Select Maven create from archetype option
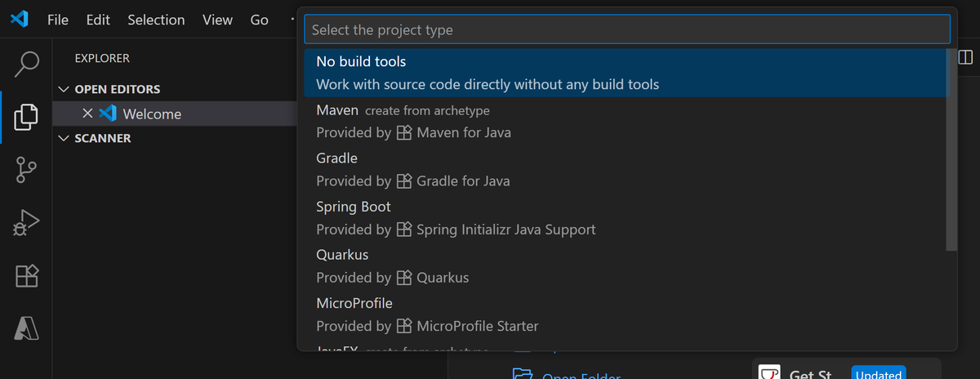 point(624,121)
